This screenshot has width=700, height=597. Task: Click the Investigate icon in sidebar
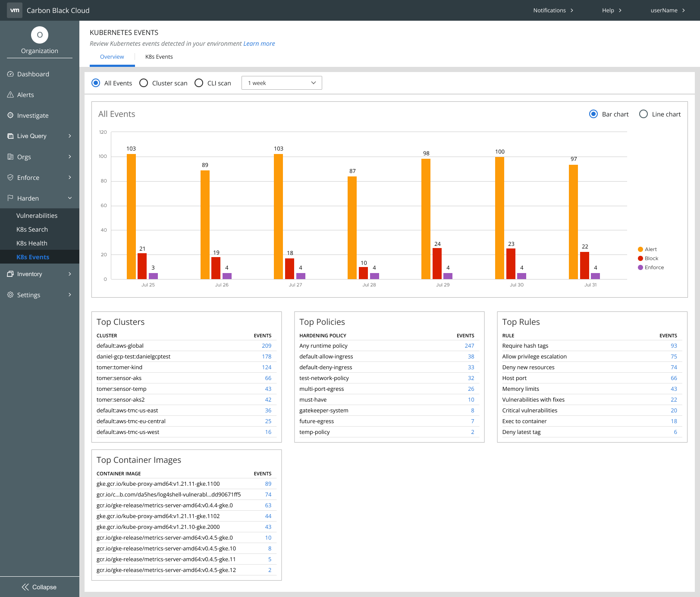click(x=10, y=115)
